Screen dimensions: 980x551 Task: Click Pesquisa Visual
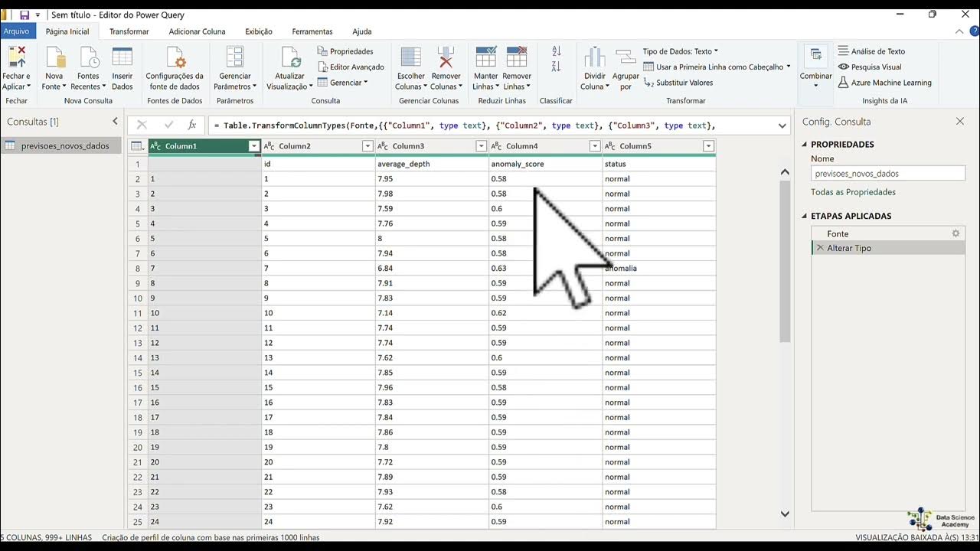coord(870,67)
